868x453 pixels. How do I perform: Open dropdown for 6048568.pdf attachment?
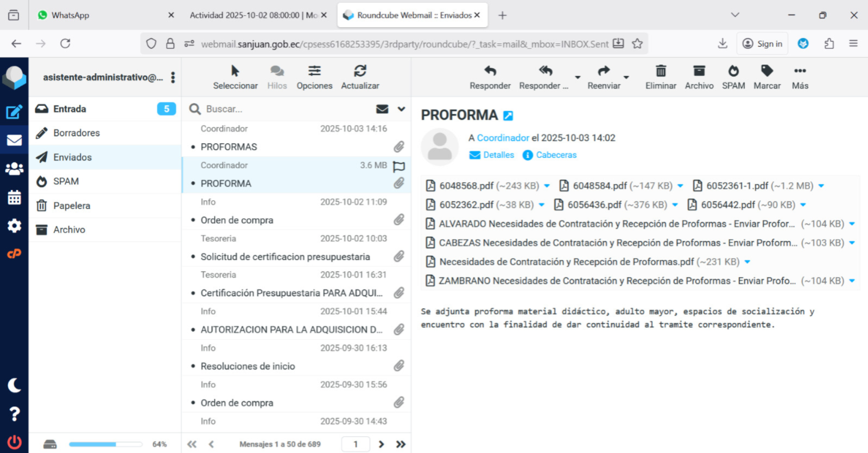point(547,186)
